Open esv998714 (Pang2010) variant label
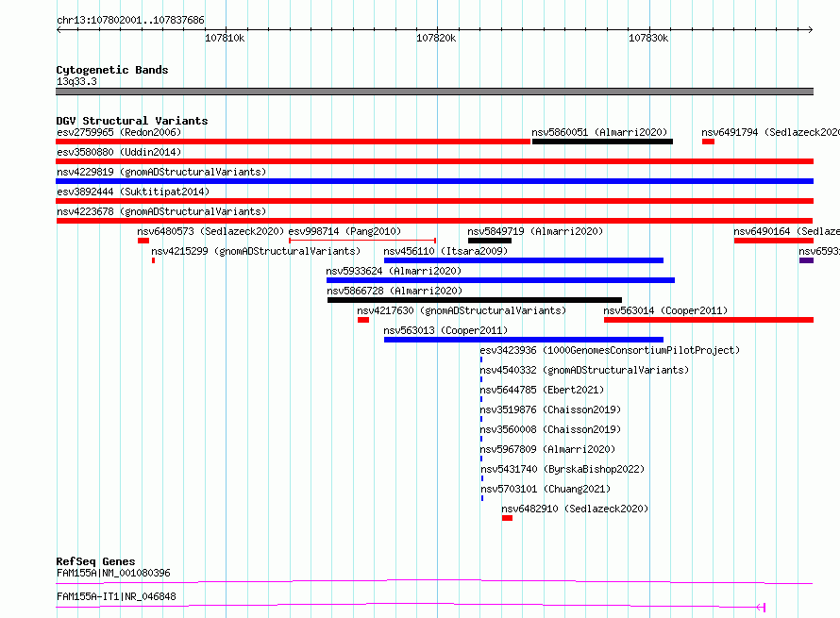The image size is (840, 618). (x=344, y=231)
